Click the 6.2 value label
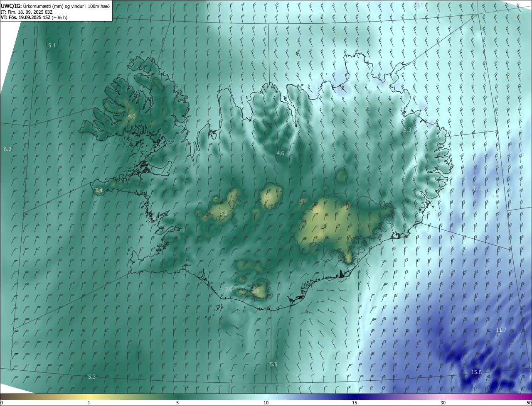The height and width of the screenshot is (406, 532). [x=7, y=149]
